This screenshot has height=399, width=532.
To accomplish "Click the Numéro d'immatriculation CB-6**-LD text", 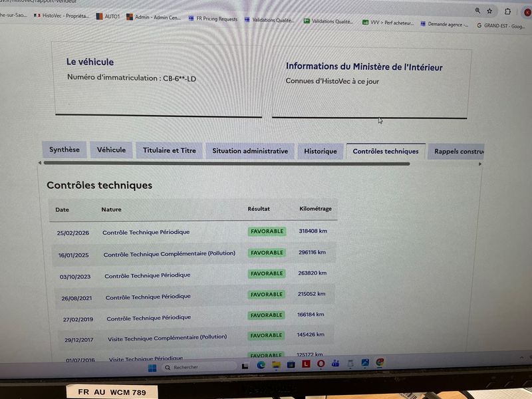I will (x=132, y=78).
